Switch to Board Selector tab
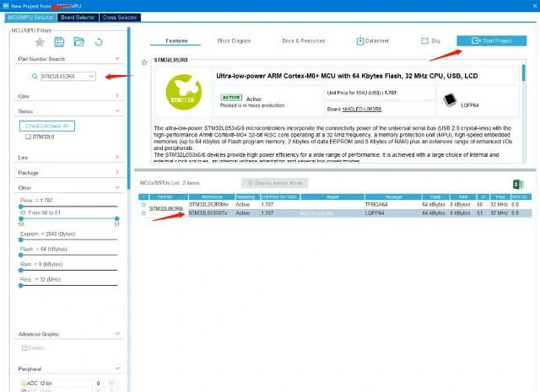 tap(78, 17)
